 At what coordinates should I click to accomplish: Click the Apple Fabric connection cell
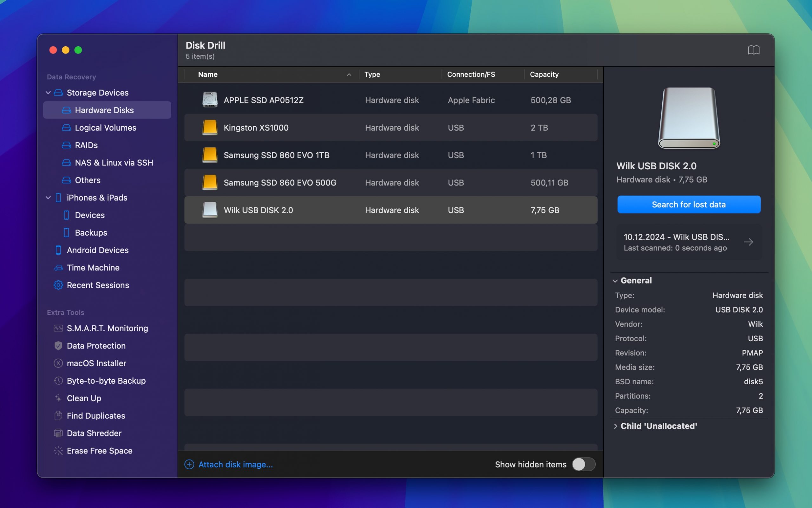click(x=471, y=100)
